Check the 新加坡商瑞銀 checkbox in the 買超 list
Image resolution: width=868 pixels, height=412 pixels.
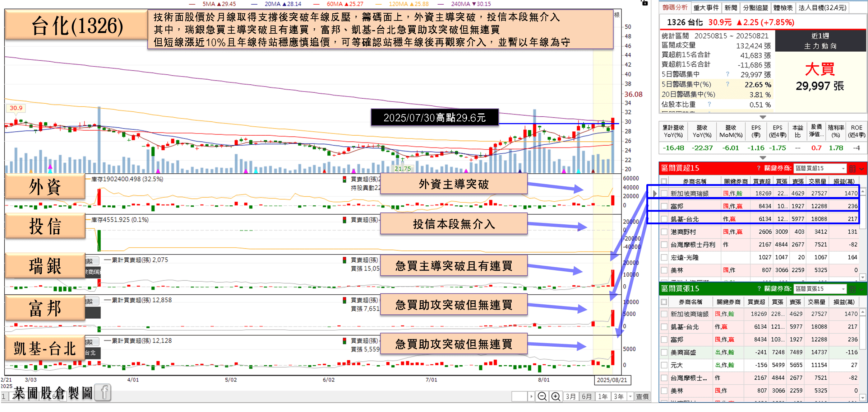tap(664, 193)
